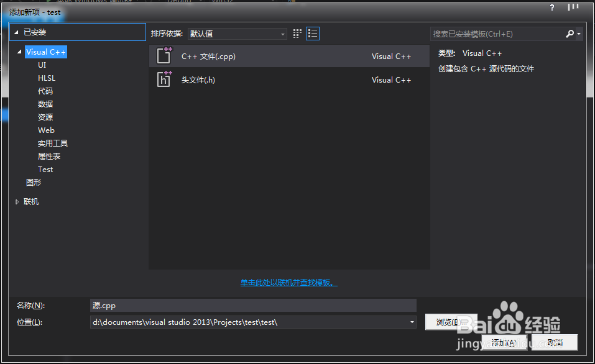Click the window controls icon top right
The height and width of the screenshot is (364, 595).
pos(573,8)
